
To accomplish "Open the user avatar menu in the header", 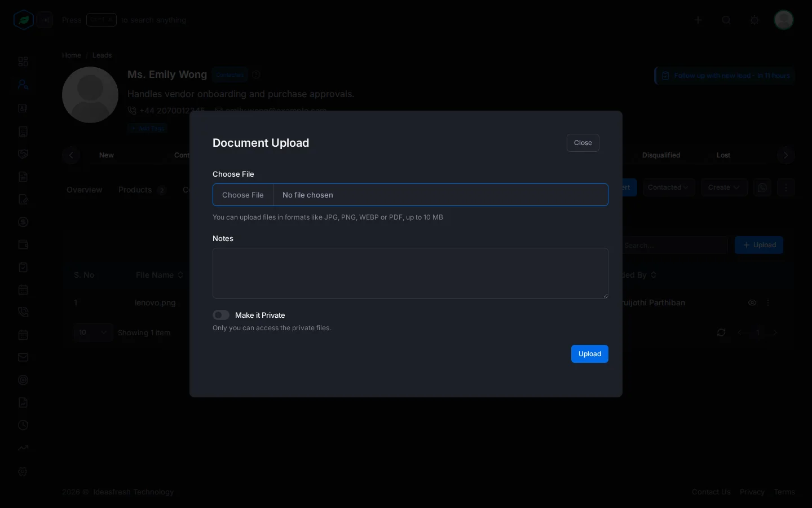I will pyautogui.click(x=784, y=20).
